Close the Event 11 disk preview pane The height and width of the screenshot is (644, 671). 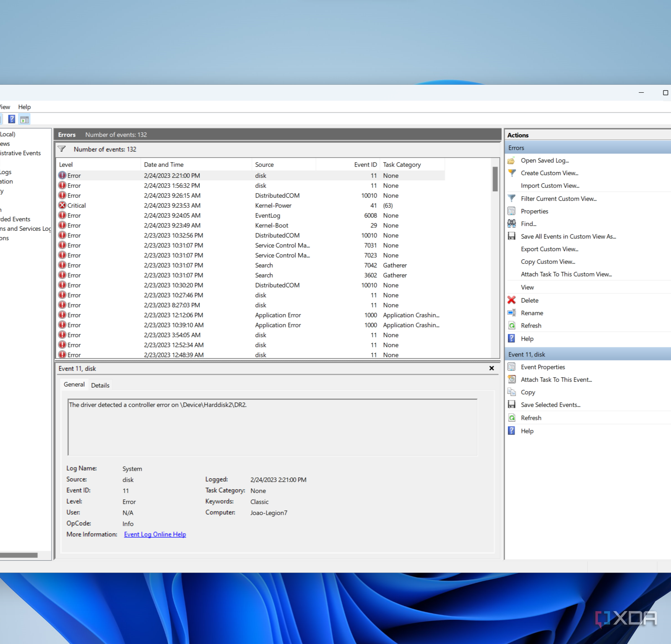point(492,368)
